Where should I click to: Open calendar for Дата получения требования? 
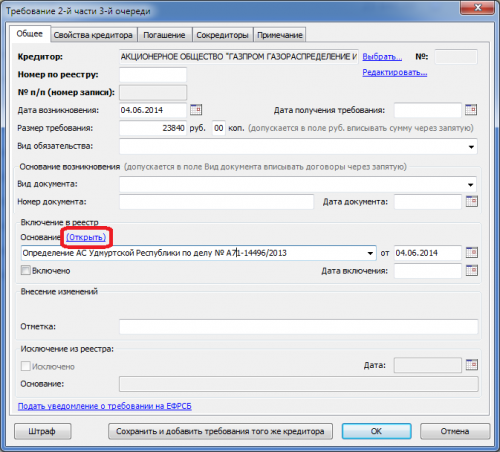(471, 110)
